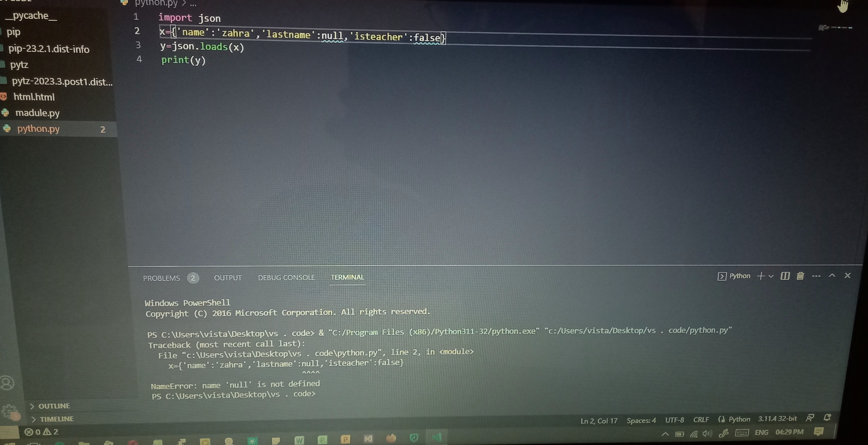
Task: Open madule.py in the explorer
Action: point(37,113)
